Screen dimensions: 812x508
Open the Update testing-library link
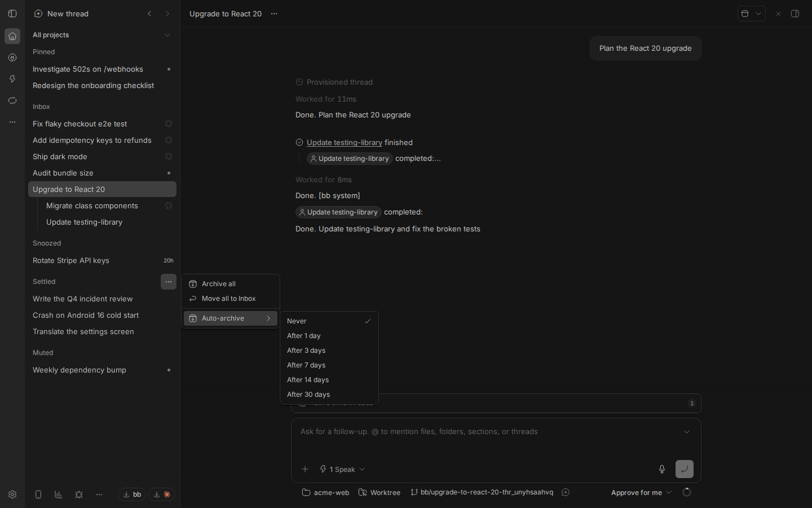pos(345,142)
